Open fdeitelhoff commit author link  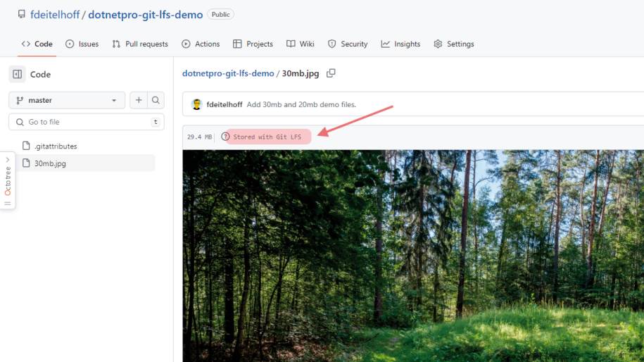(225, 104)
